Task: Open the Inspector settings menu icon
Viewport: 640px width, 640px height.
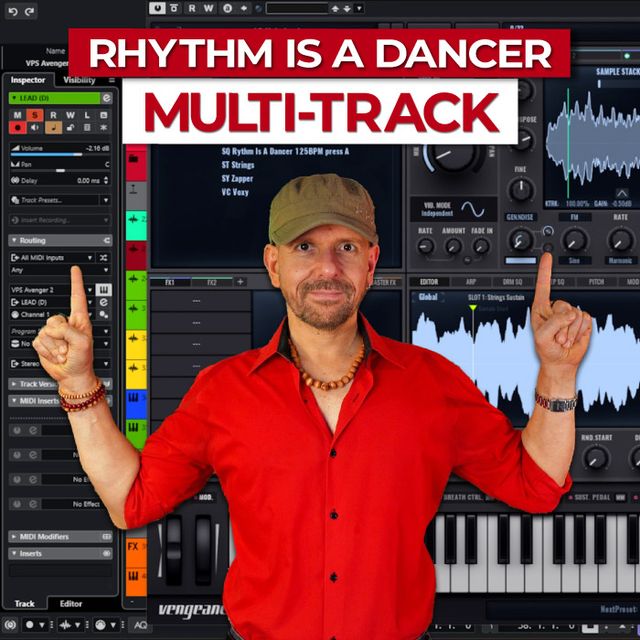Action: click(x=111, y=80)
